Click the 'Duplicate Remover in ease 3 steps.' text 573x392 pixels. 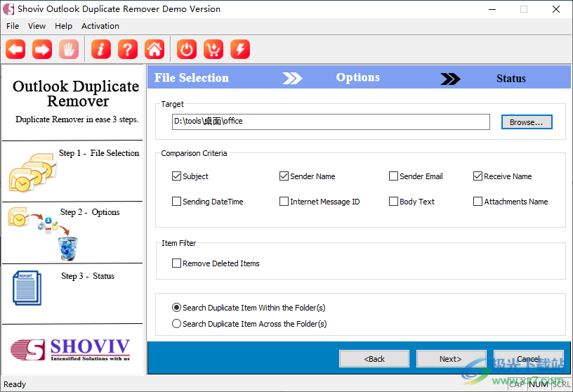[77, 119]
